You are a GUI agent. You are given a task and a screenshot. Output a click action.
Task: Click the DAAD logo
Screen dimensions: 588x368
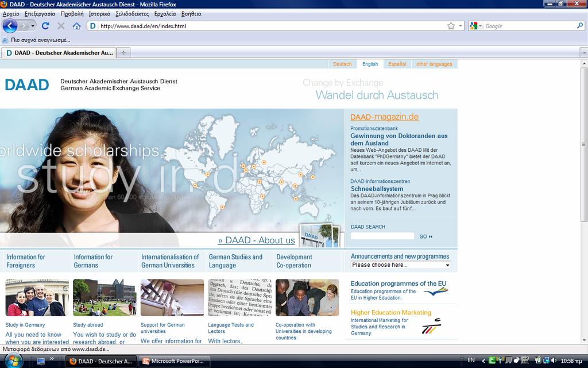27,85
